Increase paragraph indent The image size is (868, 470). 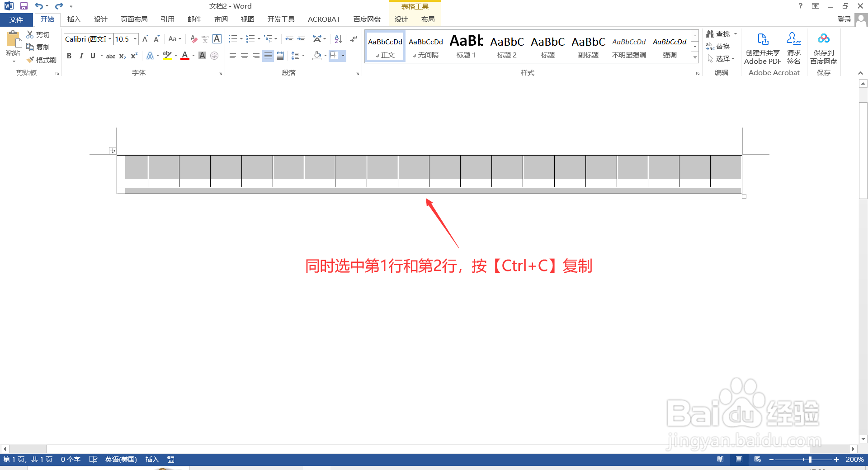301,39
